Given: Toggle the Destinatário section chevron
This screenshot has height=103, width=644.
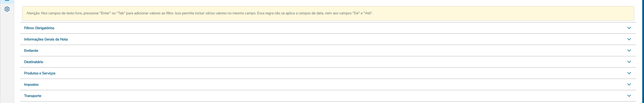Looking at the screenshot, I should pyautogui.click(x=629, y=62).
